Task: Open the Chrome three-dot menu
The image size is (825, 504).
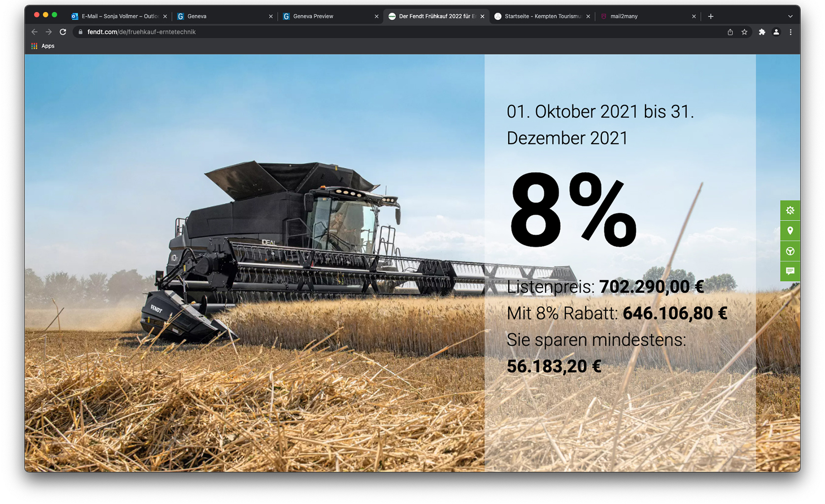Action: pos(791,32)
